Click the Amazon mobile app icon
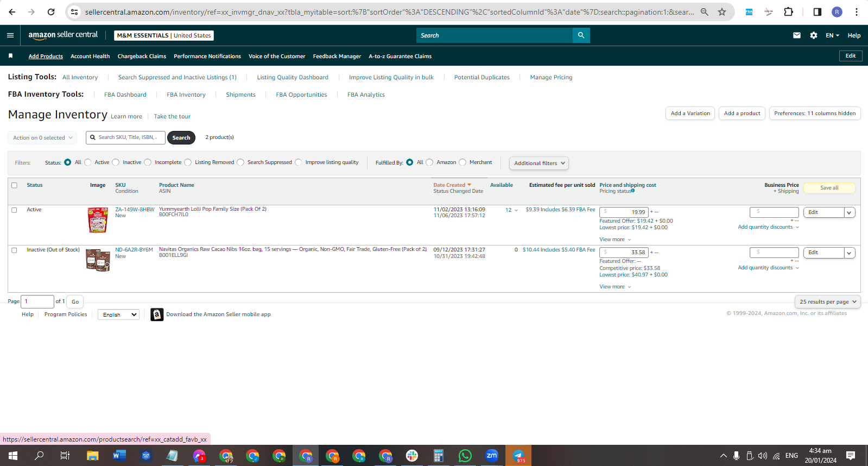 157,314
